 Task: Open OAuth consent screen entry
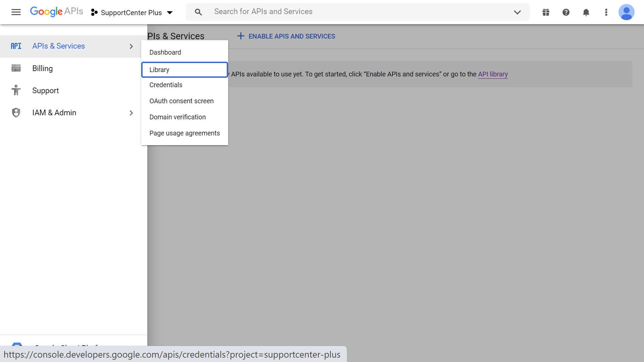(181, 101)
